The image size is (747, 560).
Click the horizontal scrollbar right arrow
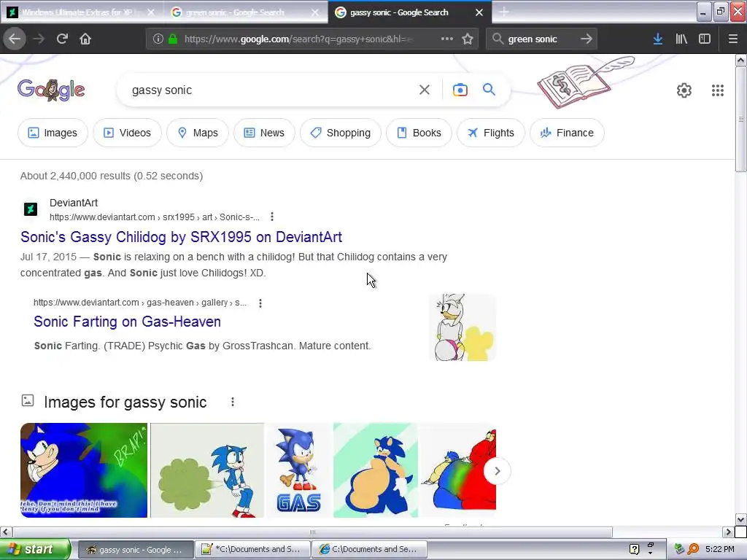[x=728, y=532]
